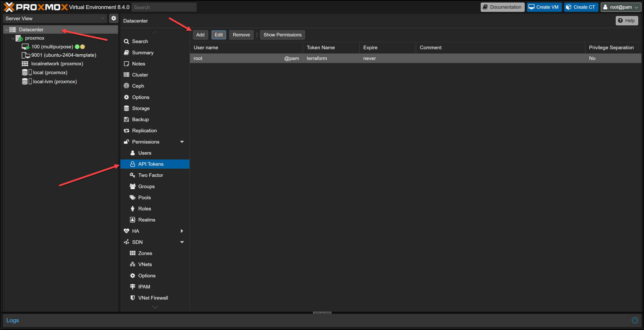644x330 pixels.
Task: Click the Add token button
Action: tap(200, 35)
